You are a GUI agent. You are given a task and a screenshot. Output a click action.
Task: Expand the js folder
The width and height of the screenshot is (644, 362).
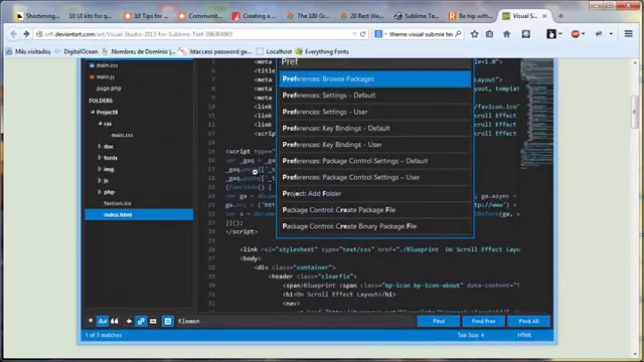(100, 180)
